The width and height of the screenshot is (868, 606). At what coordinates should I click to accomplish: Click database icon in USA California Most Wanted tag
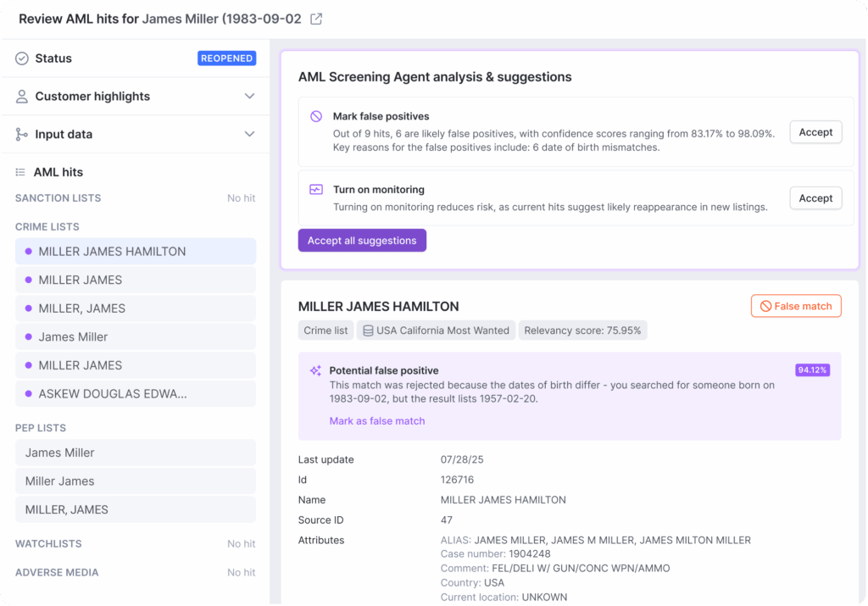coord(368,331)
